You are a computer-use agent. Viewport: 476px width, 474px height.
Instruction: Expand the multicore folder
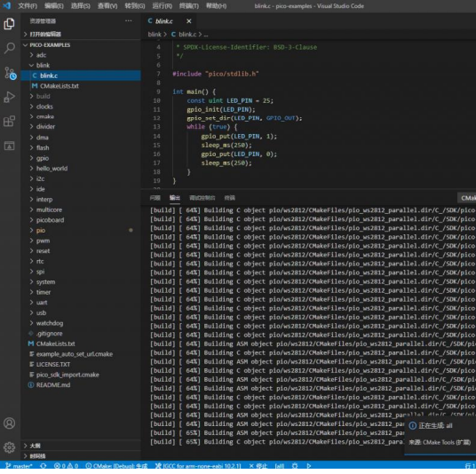[81, 209]
